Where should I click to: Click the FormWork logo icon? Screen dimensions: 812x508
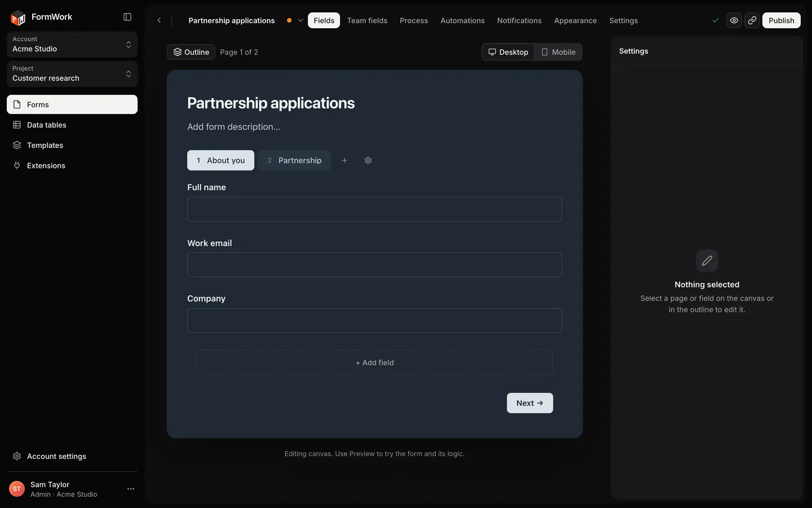point(18,18)
